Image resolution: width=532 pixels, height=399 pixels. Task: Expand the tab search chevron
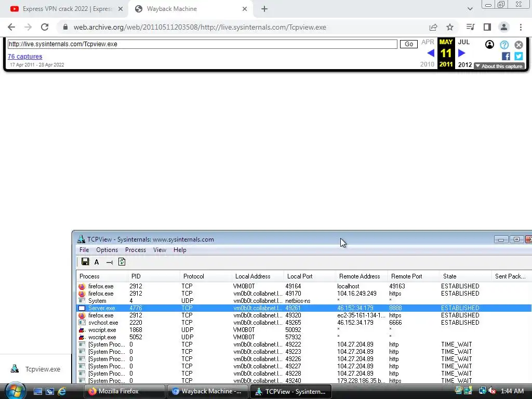470,9
